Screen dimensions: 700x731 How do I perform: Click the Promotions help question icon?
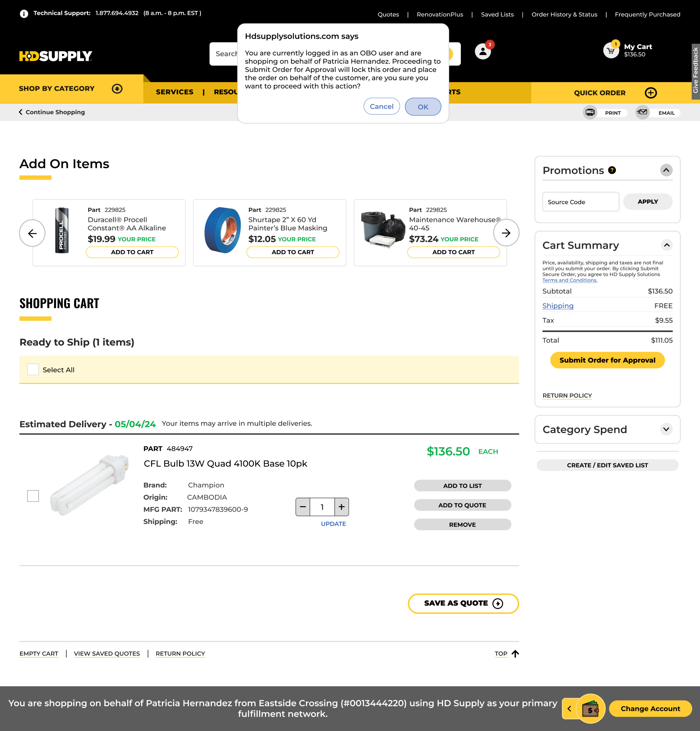coord(612,170)
